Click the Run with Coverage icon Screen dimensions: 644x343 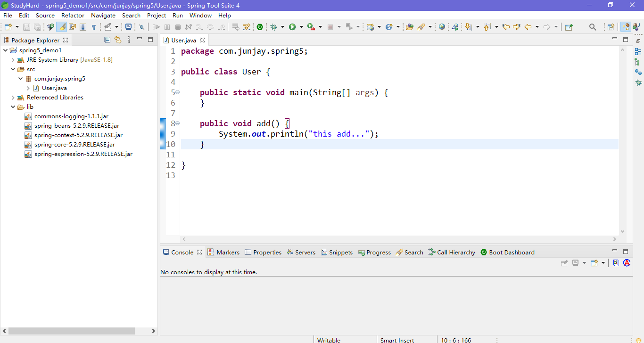point(311,27)
